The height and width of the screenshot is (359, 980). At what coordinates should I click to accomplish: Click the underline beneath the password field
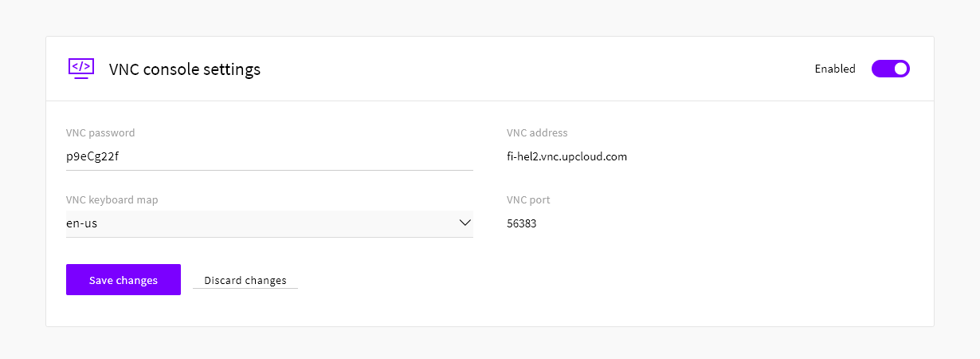click(269, 170)
